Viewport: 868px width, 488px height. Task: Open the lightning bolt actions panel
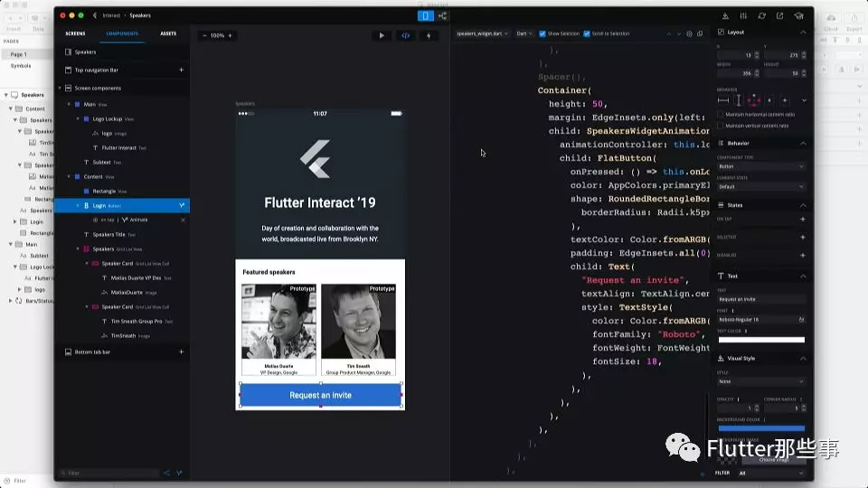(x=429, y=35)
